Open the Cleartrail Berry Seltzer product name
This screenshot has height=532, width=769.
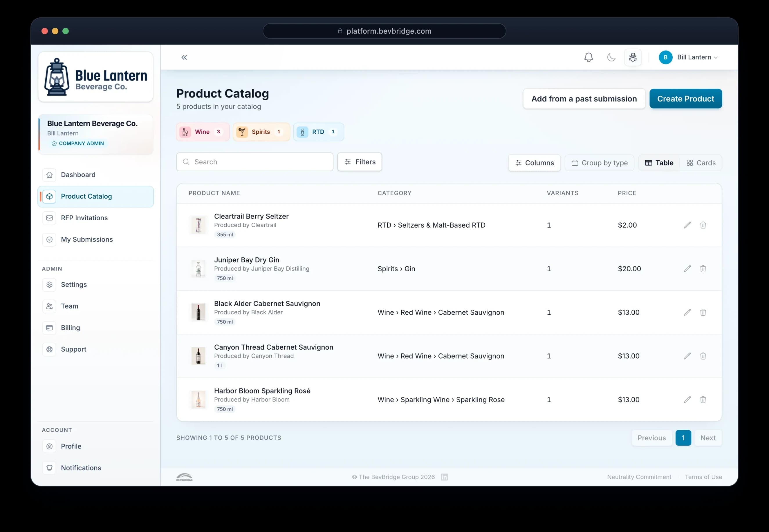(x=251, y=216)
